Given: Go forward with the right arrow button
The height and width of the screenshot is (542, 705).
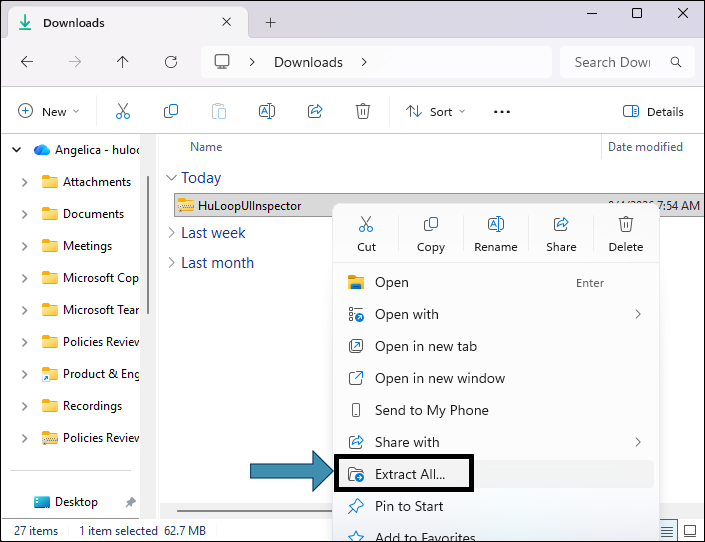Looking at the screenshot, I should tap(75, 62).
